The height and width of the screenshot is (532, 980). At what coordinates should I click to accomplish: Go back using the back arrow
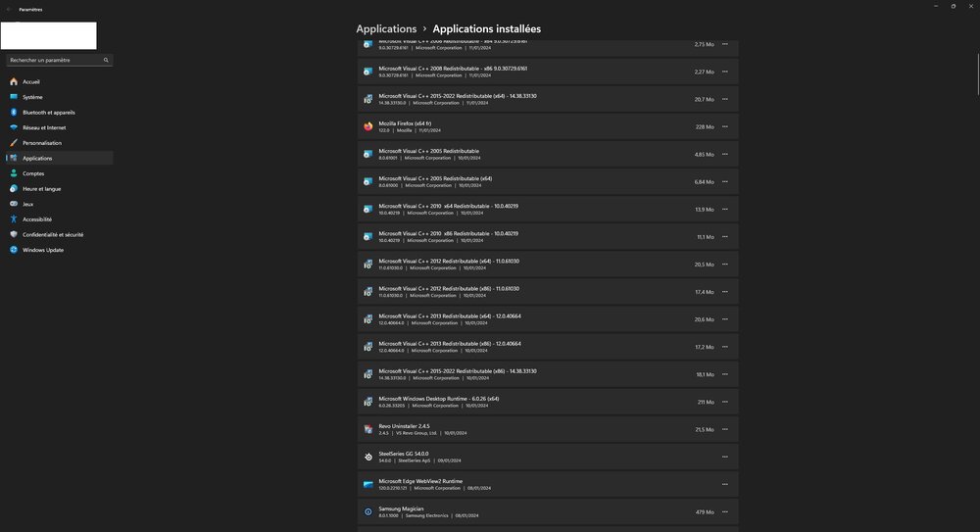click(8, 9)
